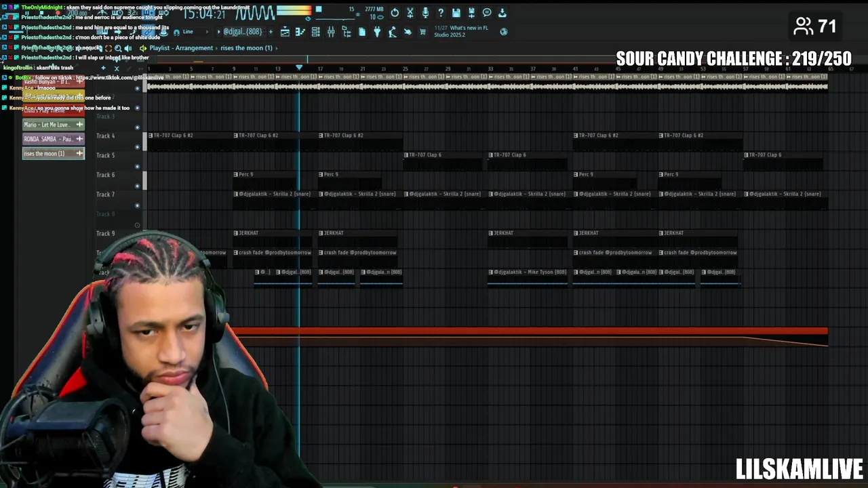The image size is (868, 488).
Task: Click the download tray icon
Action: 502,12
